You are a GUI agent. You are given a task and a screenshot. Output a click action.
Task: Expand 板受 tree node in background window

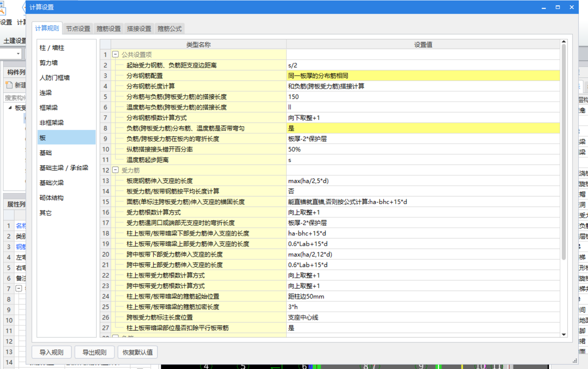(x=10, y=108)
